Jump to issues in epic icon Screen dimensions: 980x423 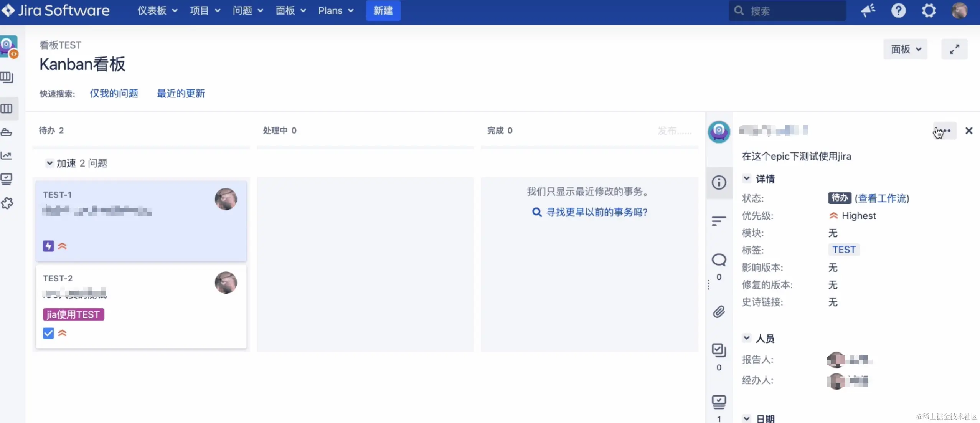point(719,402)
